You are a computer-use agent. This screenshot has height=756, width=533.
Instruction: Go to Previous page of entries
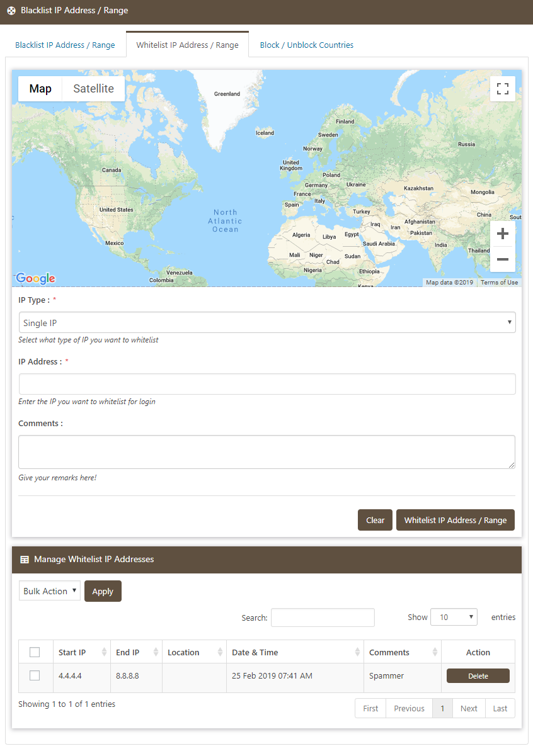pyautogui.click(x=409, y=708)
